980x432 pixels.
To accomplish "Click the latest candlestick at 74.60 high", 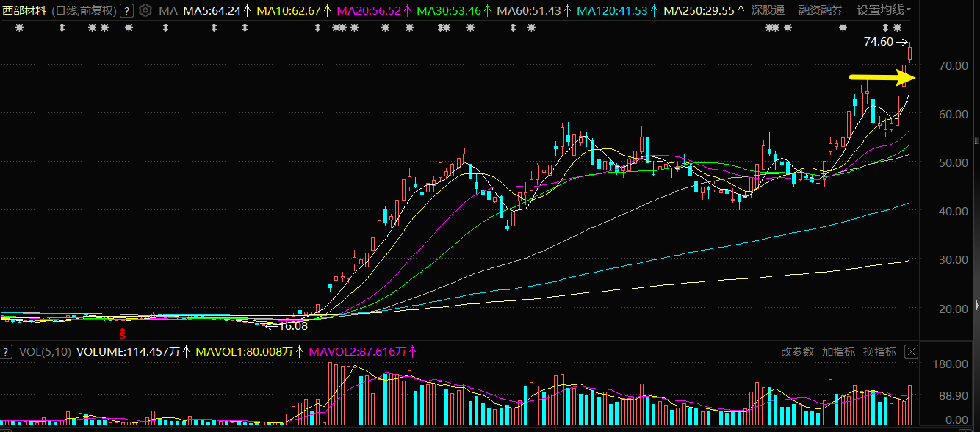I will click(x=910, y=53).
